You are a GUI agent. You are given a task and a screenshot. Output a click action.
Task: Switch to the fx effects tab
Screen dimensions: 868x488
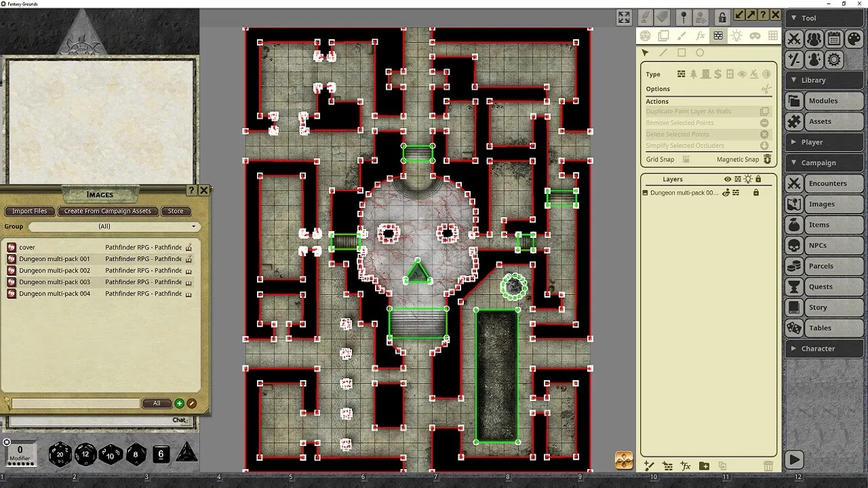[x=701, y=35]
